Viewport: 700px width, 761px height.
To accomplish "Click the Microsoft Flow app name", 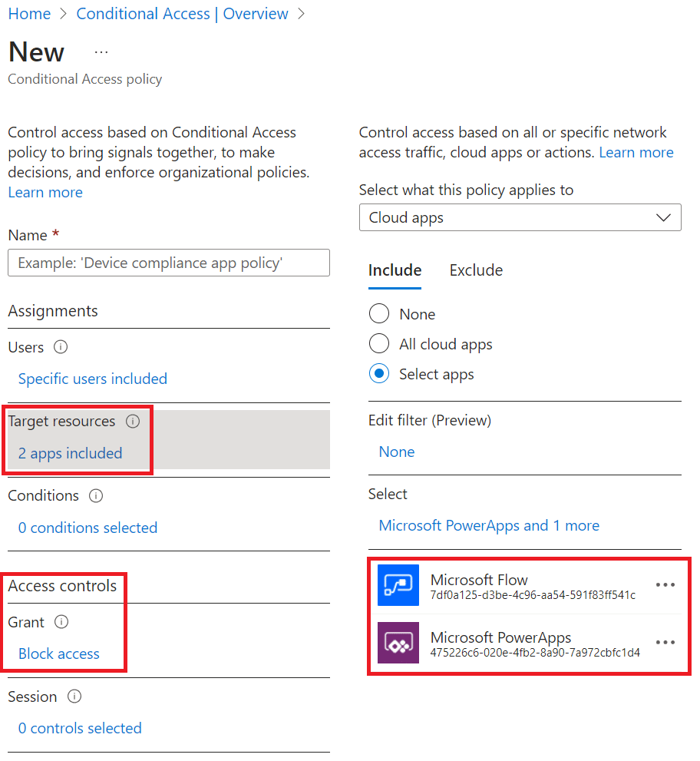I will tap(479, 580).
